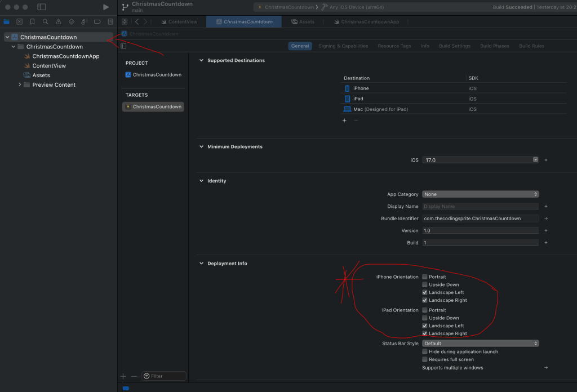Open the Build Settings tab
Viewport: 577px width, 392px height.
coord(455,46)
